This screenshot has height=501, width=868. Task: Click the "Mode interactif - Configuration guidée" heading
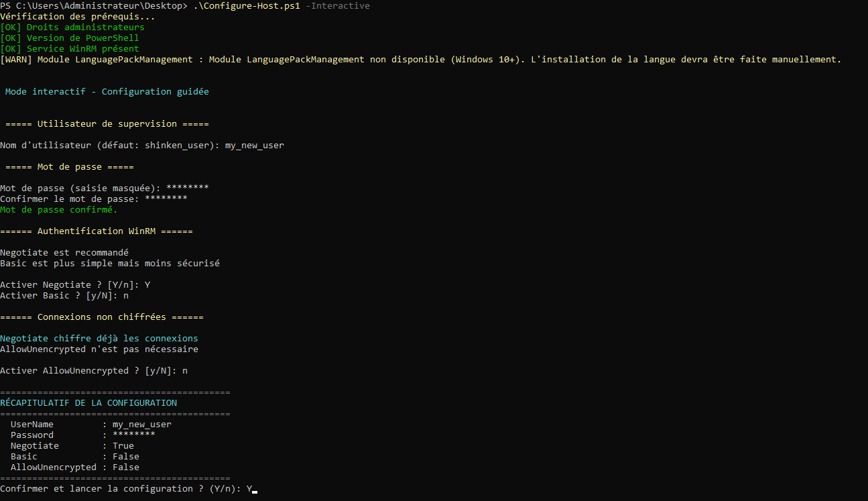(107, 92)
